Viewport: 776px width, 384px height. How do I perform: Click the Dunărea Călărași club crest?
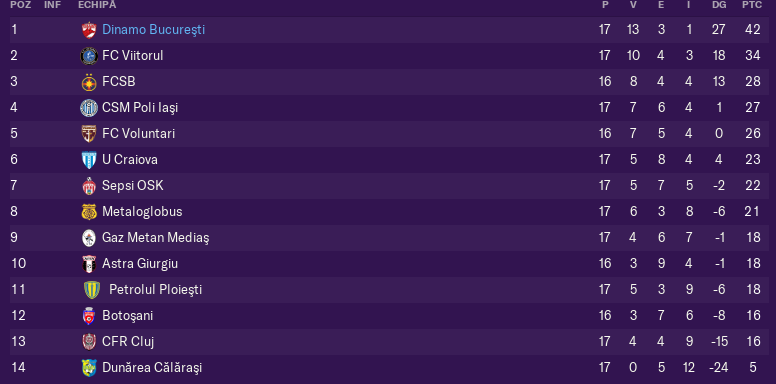point(89,368)
